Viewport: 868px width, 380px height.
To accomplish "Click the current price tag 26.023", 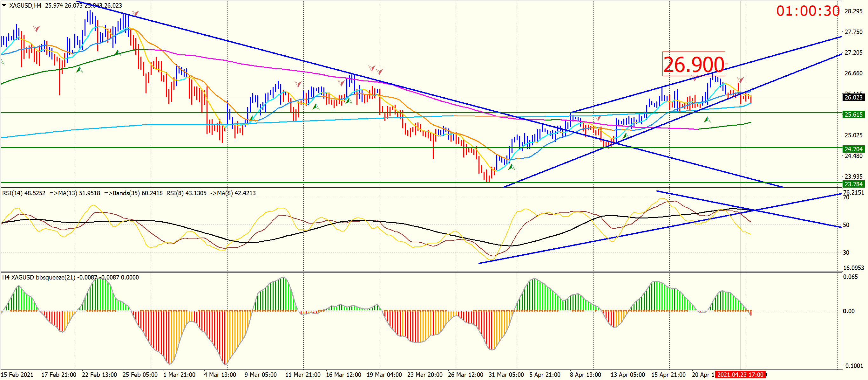I will pyautogui.click(x=853, y=97).
